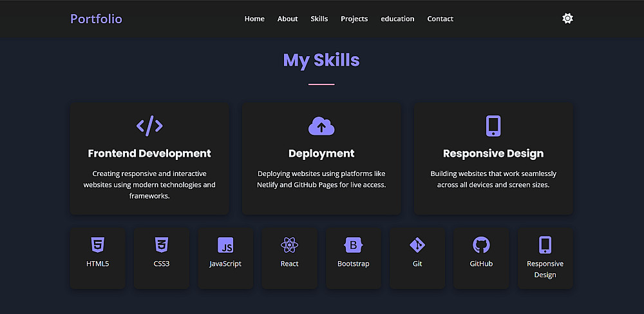Image resolution: width=644 pixels, height=314 pixels.
Task: Open the About nav link
Action: (x=287, y=19)
